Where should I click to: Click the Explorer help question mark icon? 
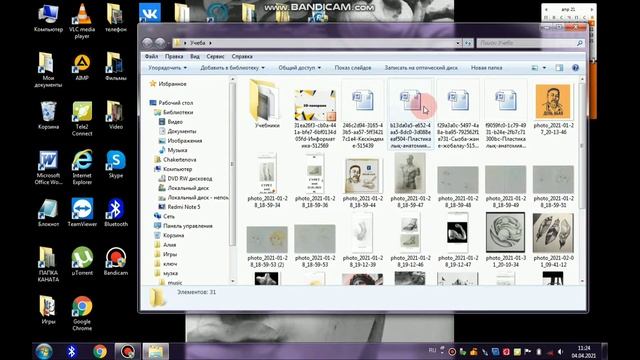(x=575, y=68)
